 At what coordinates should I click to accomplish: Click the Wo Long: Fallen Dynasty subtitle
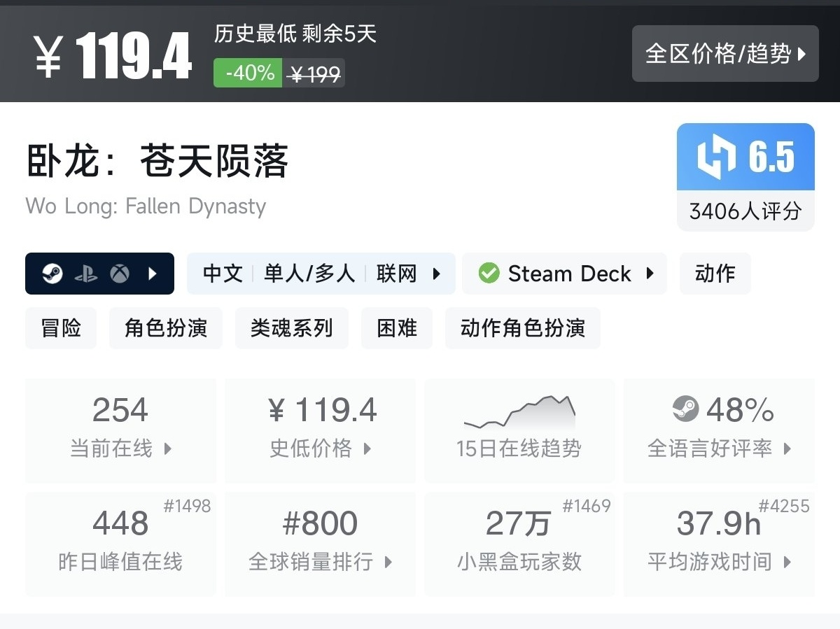146,206
